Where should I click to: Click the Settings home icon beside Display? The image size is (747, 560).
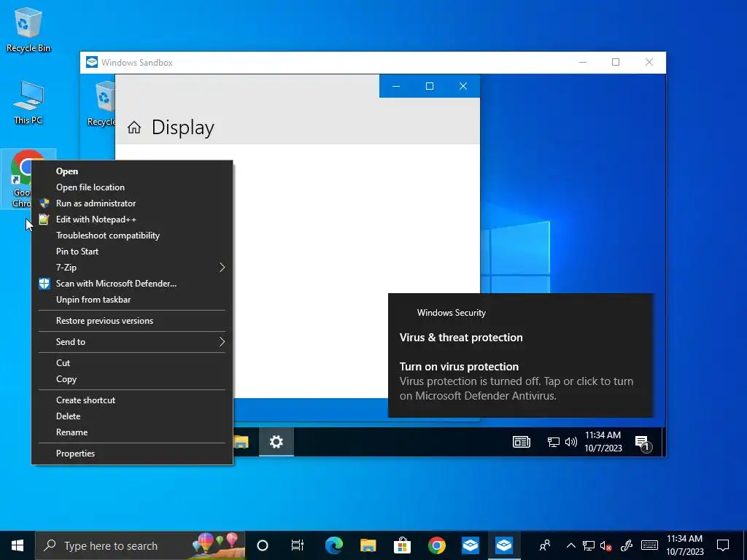(134, 128)
